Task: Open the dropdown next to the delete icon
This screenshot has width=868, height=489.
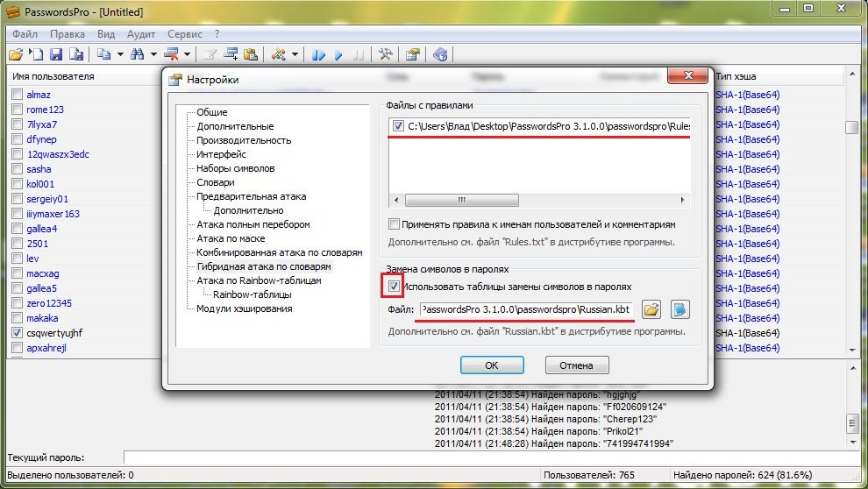Action: coord(188,54)
